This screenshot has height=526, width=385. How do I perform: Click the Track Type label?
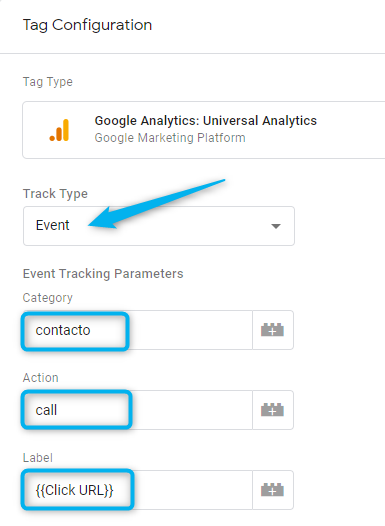[x=55, y=194]
